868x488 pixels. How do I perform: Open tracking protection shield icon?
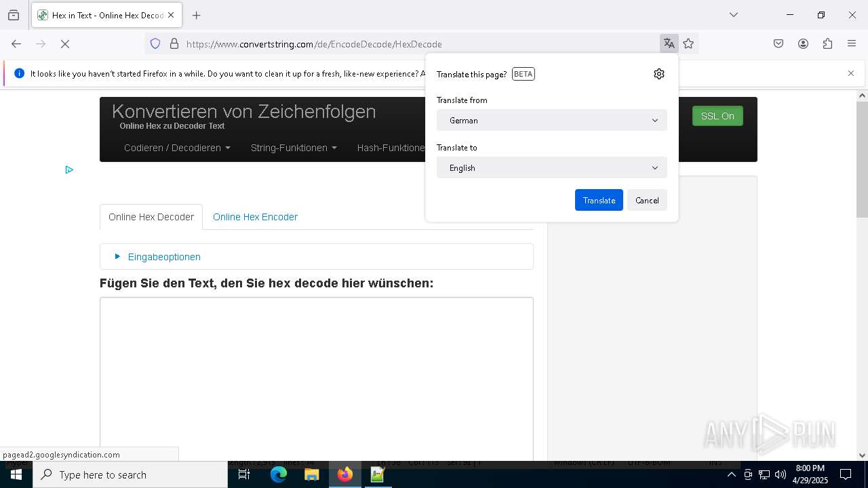click(155, 44)
